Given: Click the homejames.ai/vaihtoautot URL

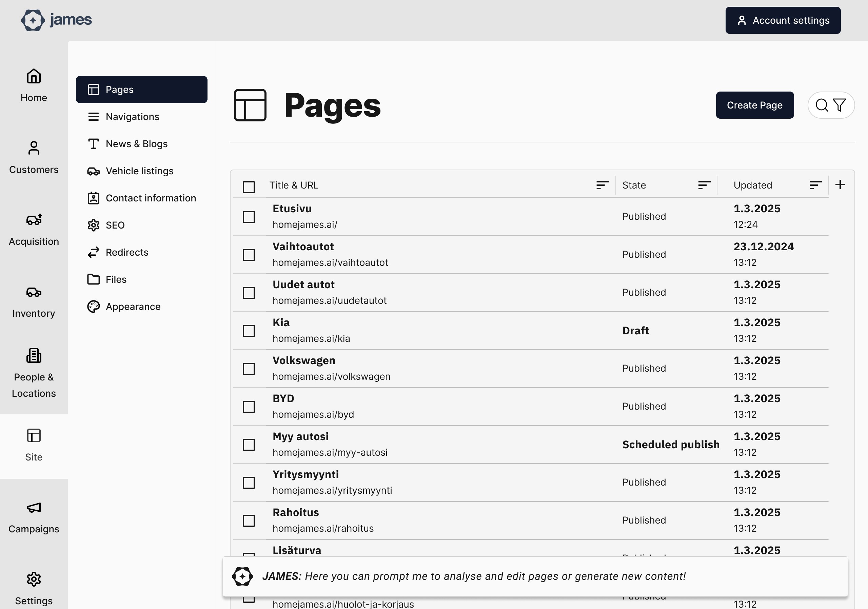Looking at the screenshot, I should [330, 263].
